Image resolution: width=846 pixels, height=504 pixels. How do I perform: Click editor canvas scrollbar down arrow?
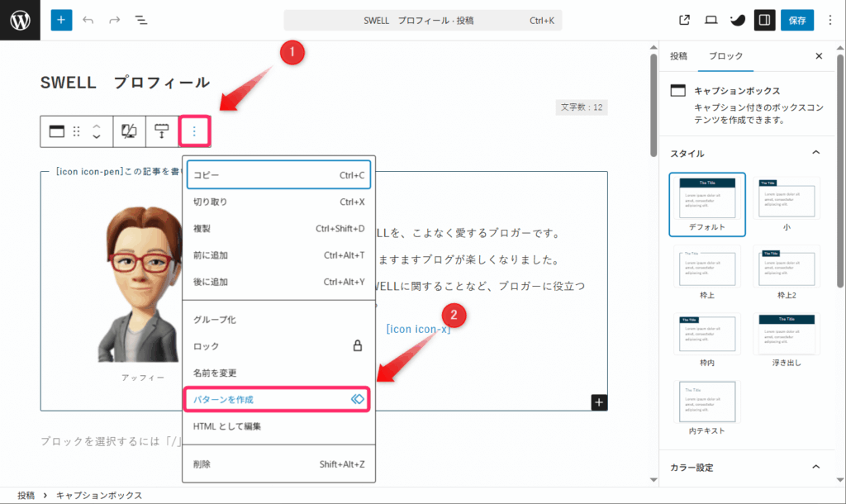click(654, 480)
